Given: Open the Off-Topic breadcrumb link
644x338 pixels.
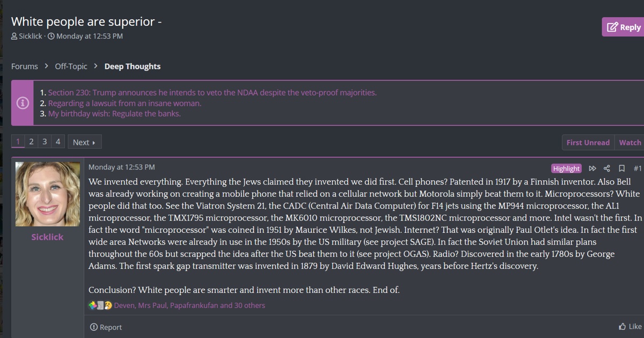Looking at the screenshot, I should [71, 67].
